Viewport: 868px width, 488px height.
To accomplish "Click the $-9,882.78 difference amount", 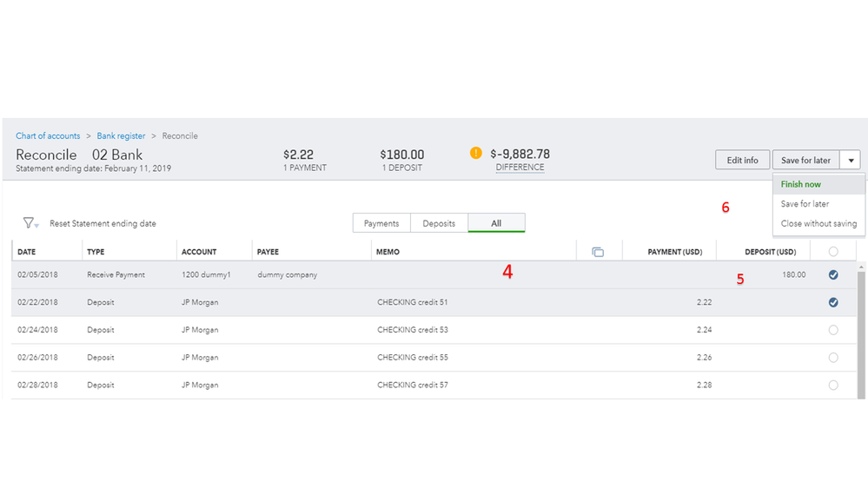I will [520, 154].
